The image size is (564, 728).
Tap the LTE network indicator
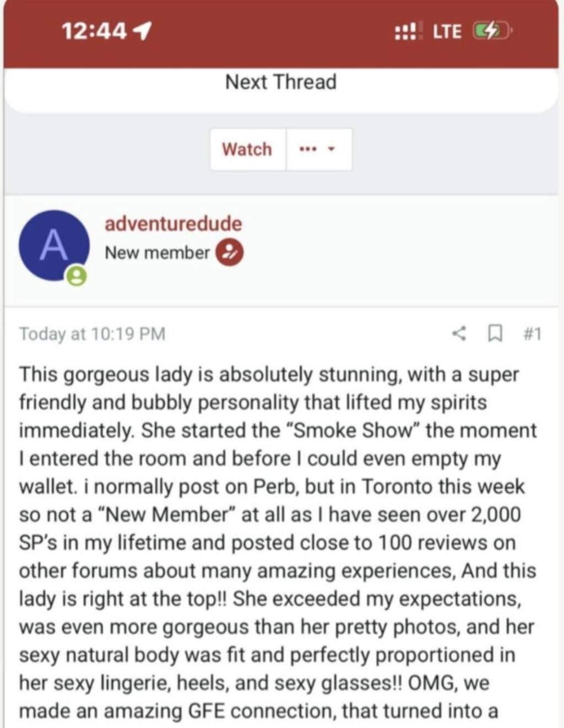click(447, 31)
